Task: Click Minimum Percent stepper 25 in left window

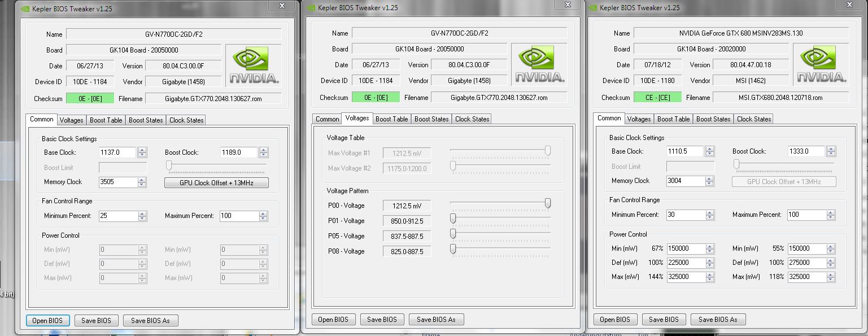Action: click(x=142, y=216)
